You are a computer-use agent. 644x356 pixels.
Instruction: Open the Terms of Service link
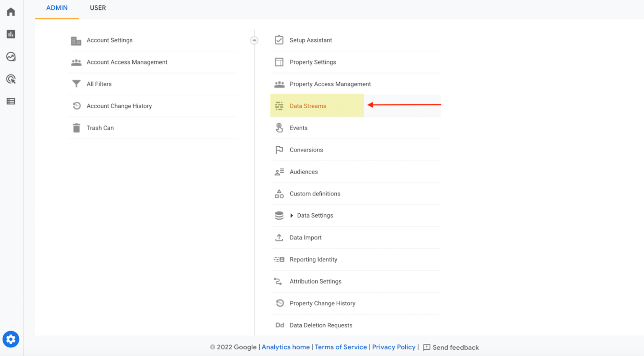341,347
